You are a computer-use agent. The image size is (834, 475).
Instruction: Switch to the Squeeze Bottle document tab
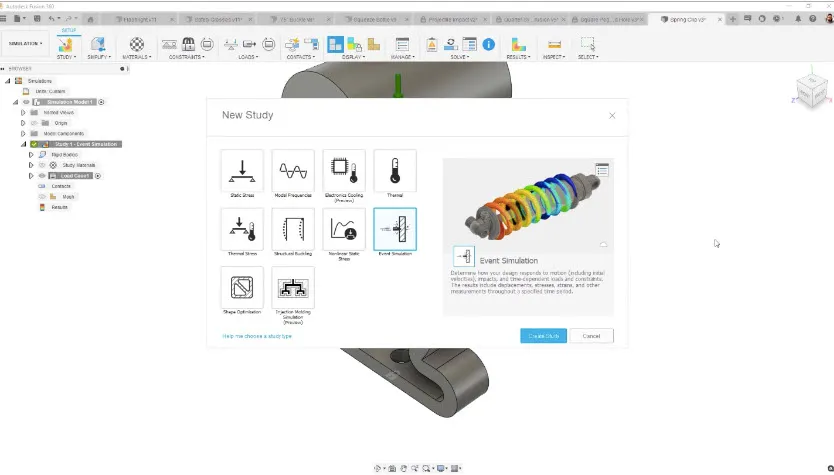point(375,19)
